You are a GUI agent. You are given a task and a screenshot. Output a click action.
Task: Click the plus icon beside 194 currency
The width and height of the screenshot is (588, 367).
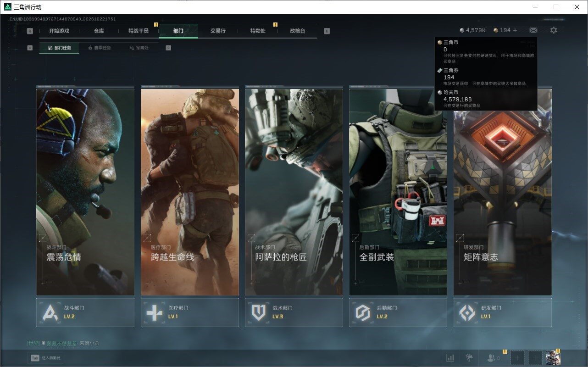point(515,30)
